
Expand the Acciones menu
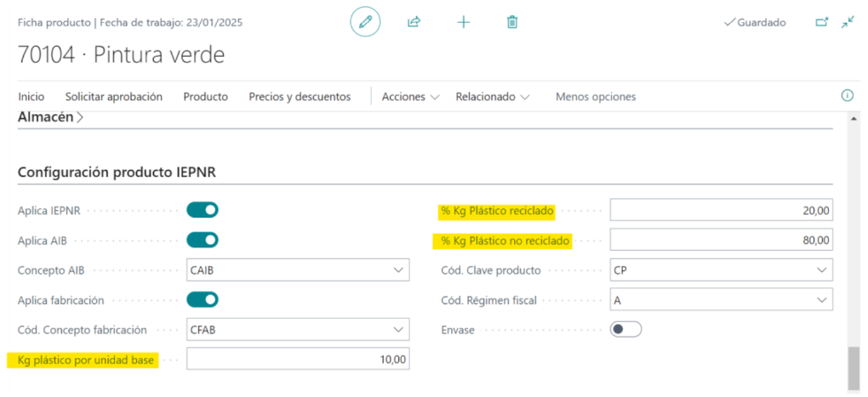(x=411, y=97)
